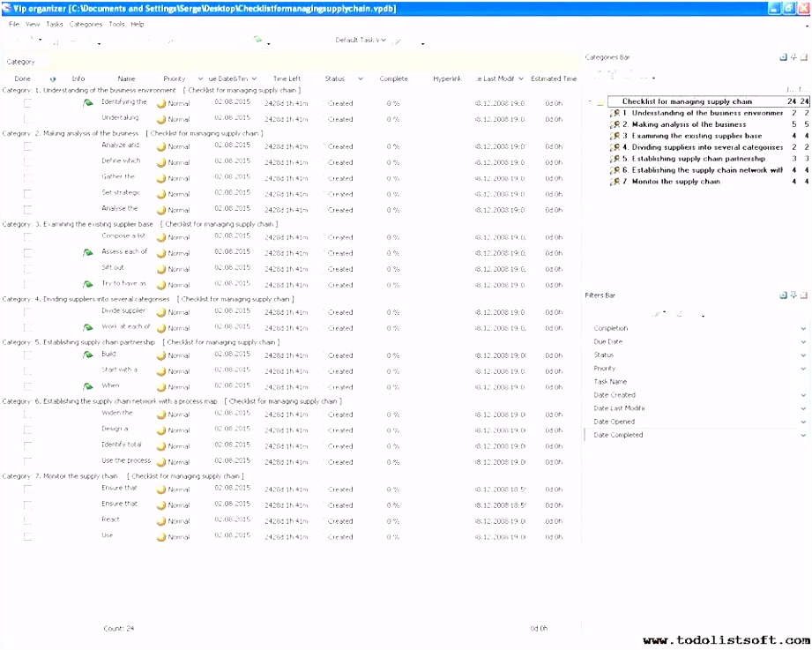Viewport: 812px width, 650px height.
Task: Mark 'Identifying the' task as done
Action: [x=27, y=103]
